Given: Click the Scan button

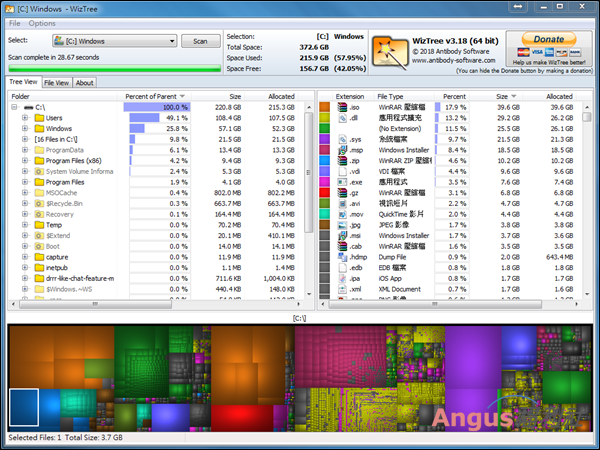Looking at the screenshot, I should [201, 41].
